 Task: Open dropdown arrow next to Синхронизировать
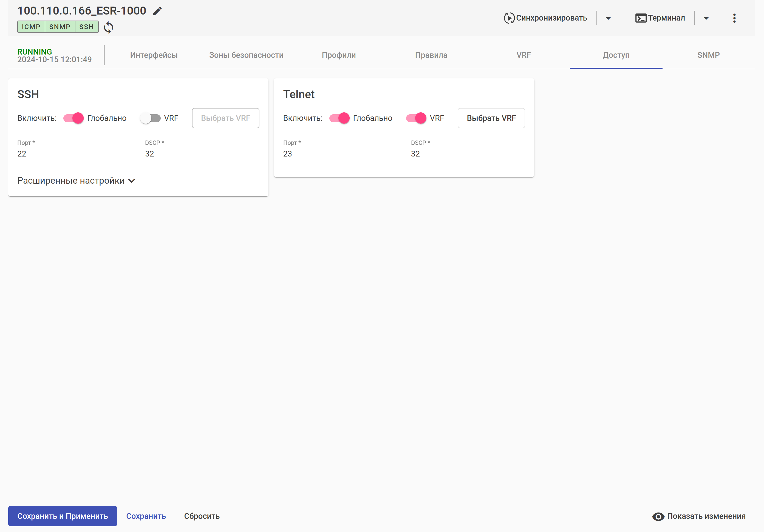[608, 18]
